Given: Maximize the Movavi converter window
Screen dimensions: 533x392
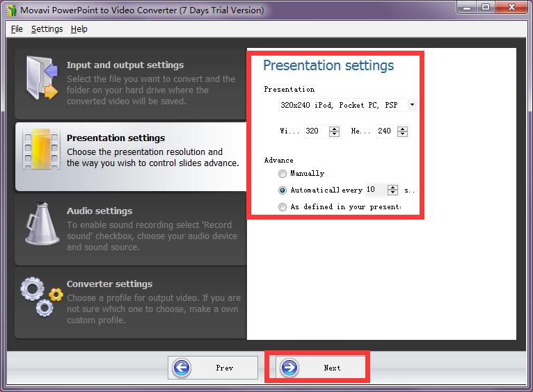Looking at the screenshot, I should click(x=486, y=8).
